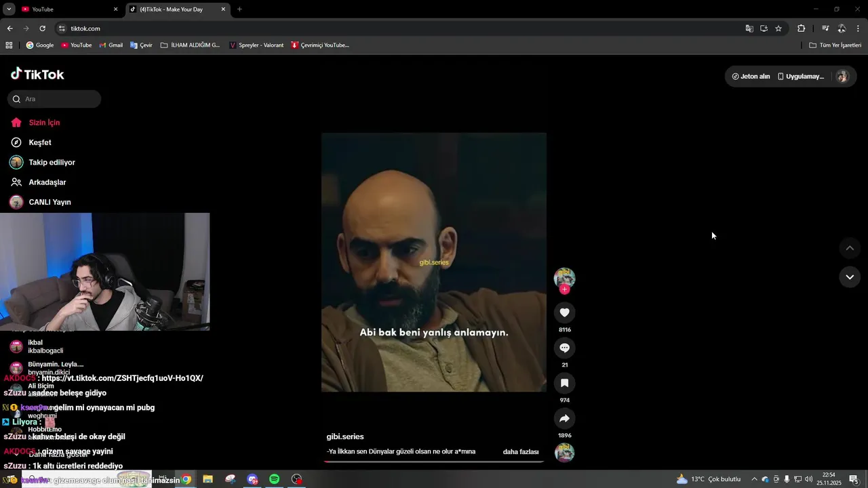
Task: Open the microphone tray icon
Action: point(787,479)
